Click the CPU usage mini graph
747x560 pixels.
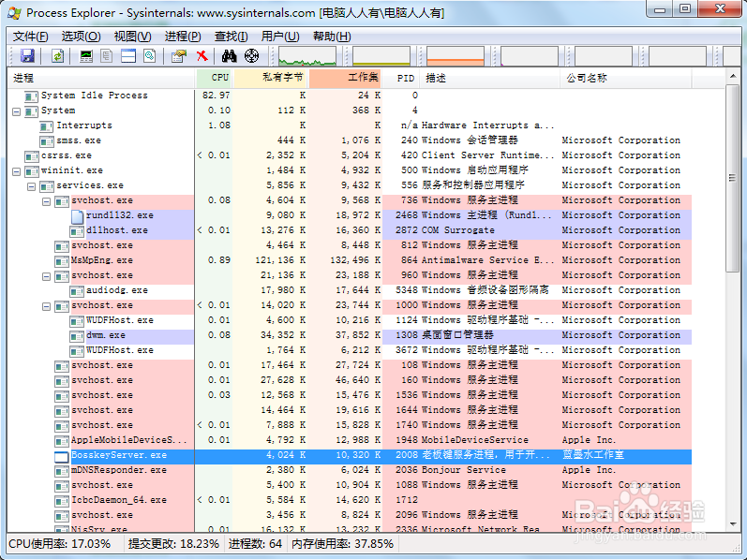tap(307, 56)
